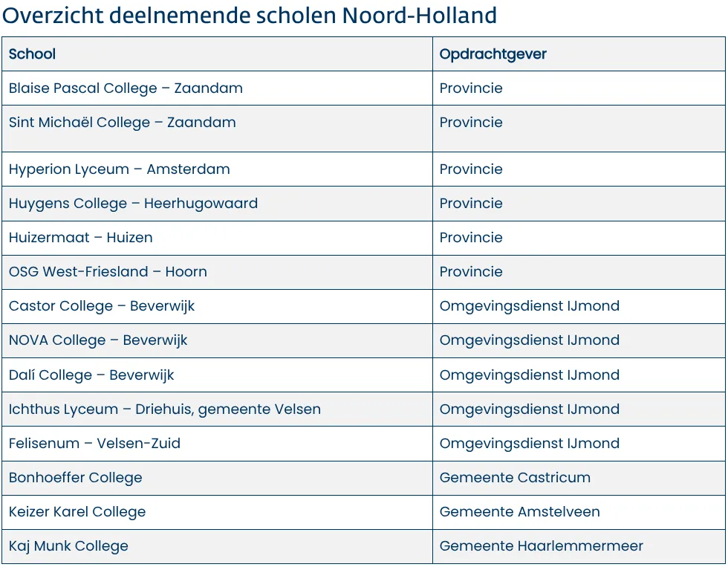Select the Gemeente Castricum cell
This screenshot has width=728, height=567.
coord(515,478)
